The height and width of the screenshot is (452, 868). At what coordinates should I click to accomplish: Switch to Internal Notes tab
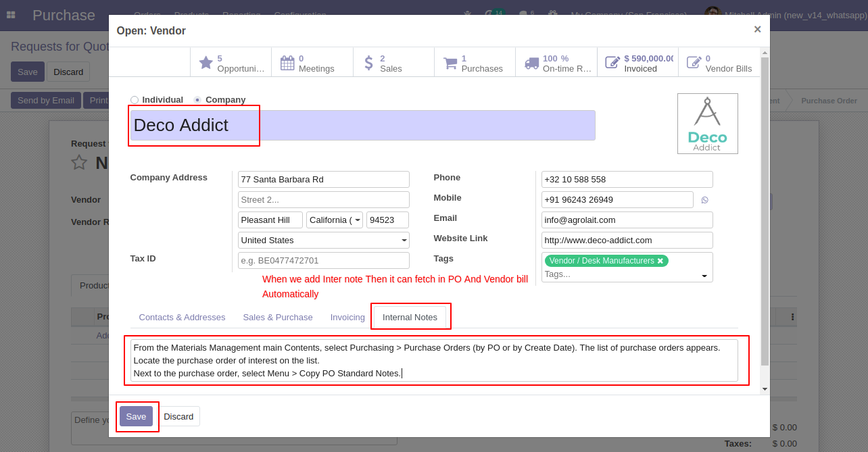[410, 318]
